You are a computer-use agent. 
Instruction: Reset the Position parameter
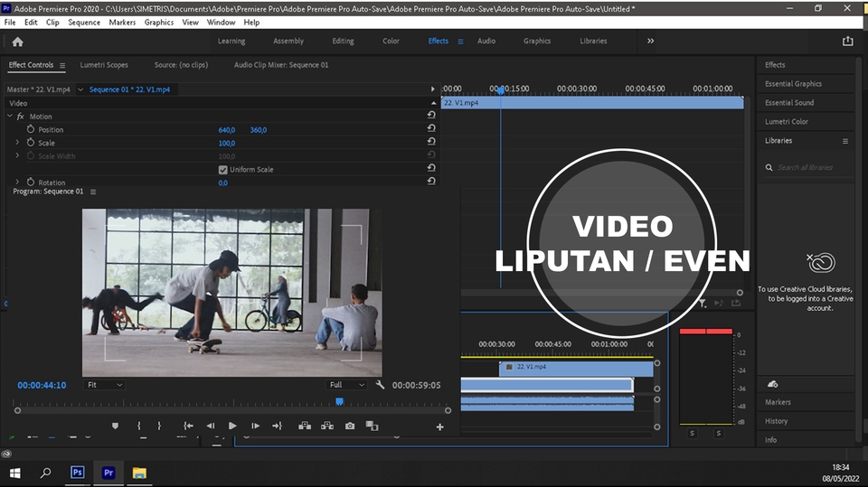click(431, 128)
